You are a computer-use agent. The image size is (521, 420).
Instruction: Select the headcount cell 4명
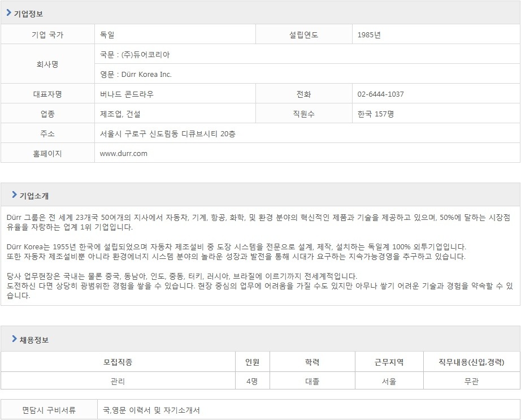[253, 381]
